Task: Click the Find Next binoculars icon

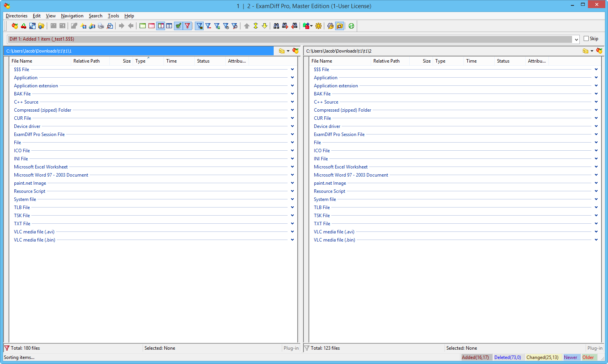Action: 285,26
